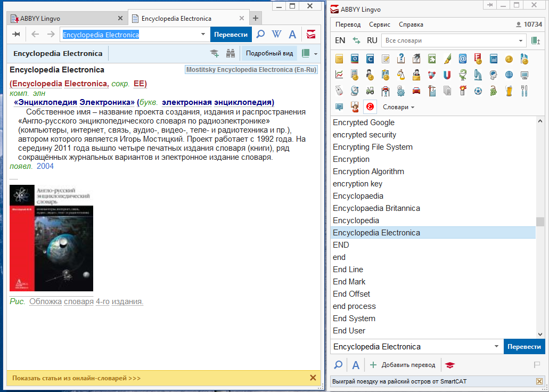Expand the Все словари dictionary group dropdown
Viewport: 549px width, 392px height.
coord(521,40)
